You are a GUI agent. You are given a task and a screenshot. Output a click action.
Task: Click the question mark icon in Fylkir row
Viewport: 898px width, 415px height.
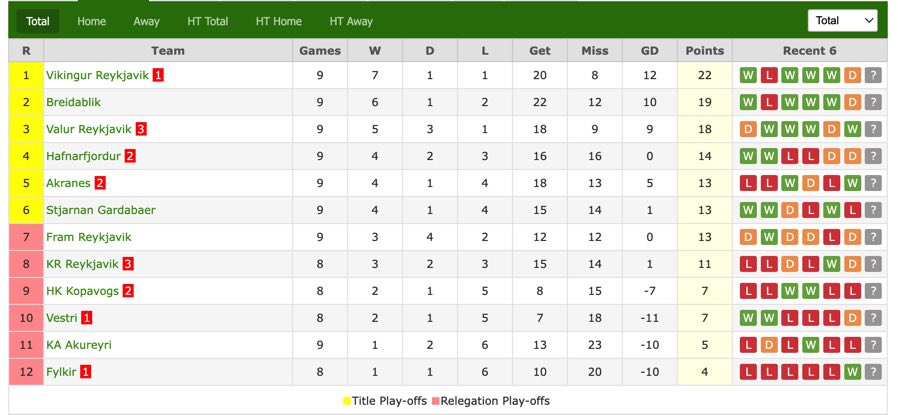[x=873, y=371]
